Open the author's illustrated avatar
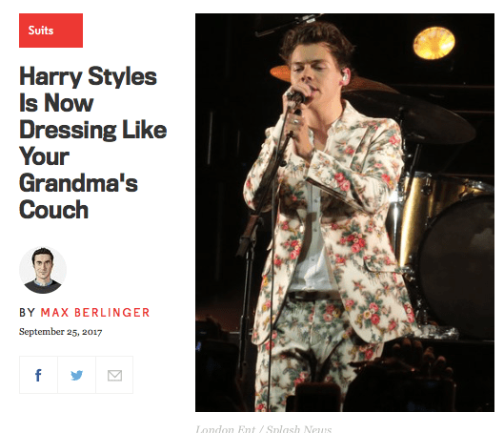Viewport: 504px width, 433px height. tap(43, 270)
